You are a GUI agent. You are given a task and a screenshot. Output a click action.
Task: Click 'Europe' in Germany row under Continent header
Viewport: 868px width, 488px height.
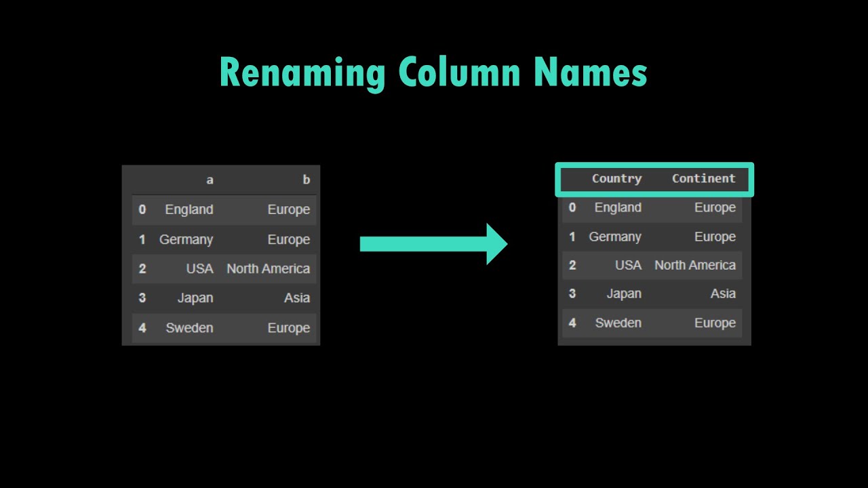click(x=715, y=237)
